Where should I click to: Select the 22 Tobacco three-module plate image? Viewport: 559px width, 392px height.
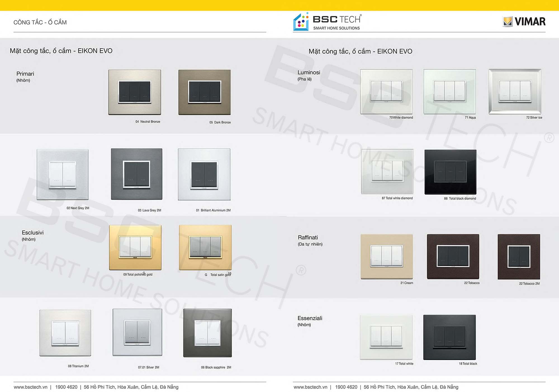(453, 257)
